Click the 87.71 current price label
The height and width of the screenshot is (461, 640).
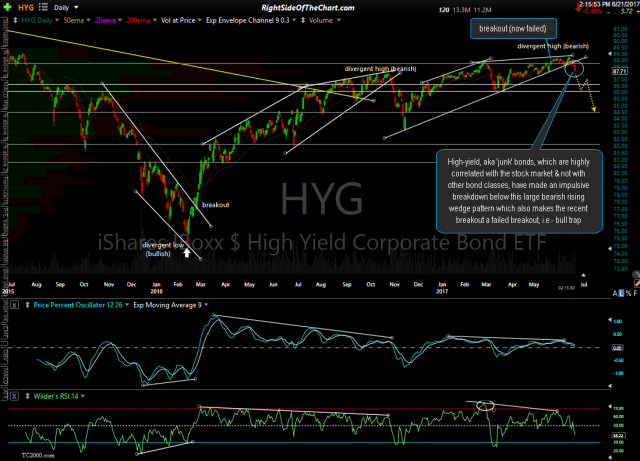pyautogui.click(x=620, y=71)
